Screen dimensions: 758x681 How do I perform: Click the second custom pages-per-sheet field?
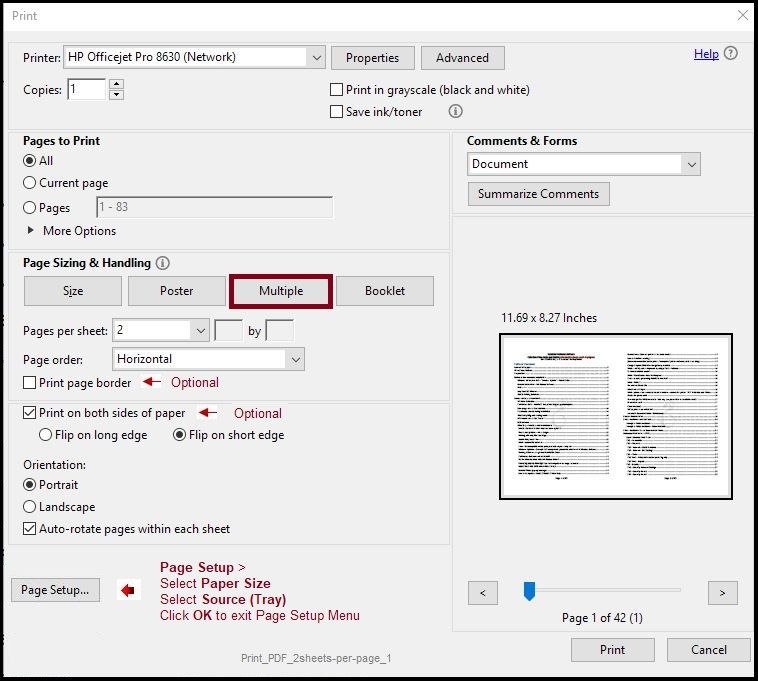coord(280,331)
